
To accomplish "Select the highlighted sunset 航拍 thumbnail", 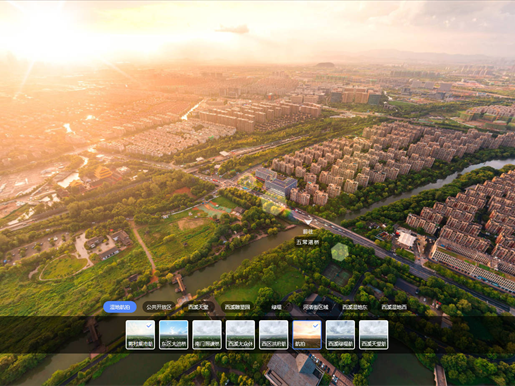I will click(x=307, y=335).
